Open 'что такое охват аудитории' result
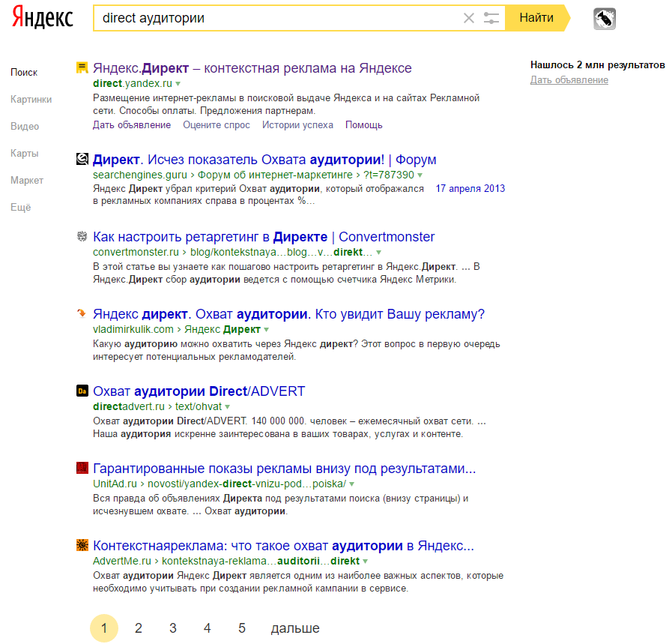The image size is (672, 644). coord(283,545)
